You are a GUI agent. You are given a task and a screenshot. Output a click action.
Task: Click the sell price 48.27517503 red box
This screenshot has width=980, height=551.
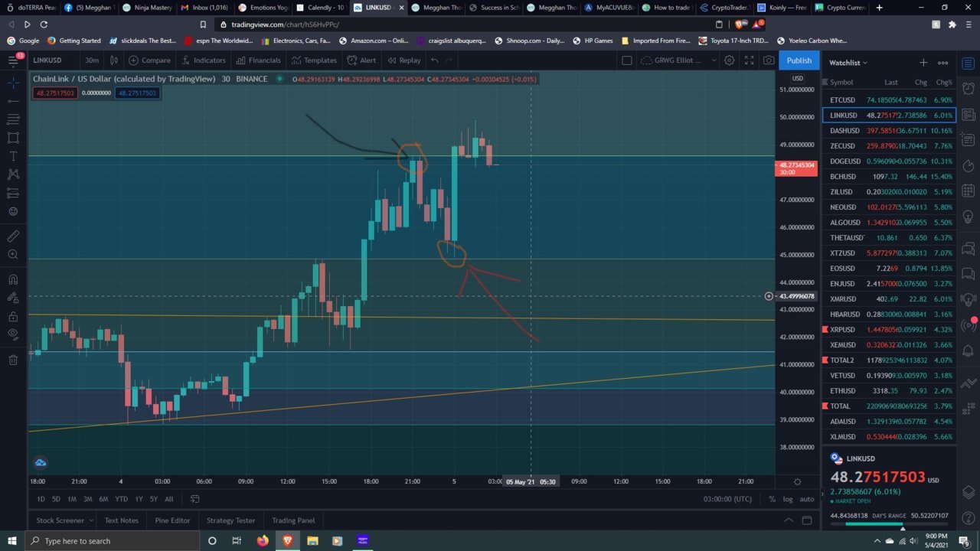point(54,93)
